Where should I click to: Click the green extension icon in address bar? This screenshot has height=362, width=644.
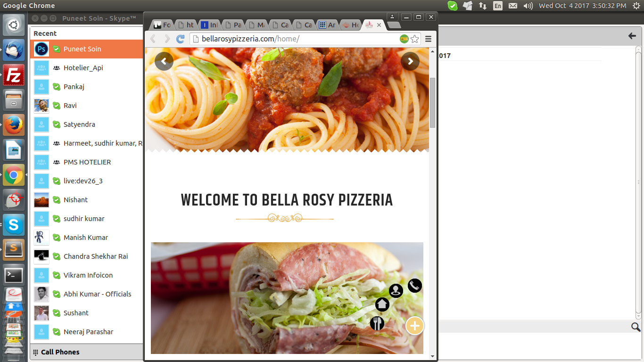[404, 39]
